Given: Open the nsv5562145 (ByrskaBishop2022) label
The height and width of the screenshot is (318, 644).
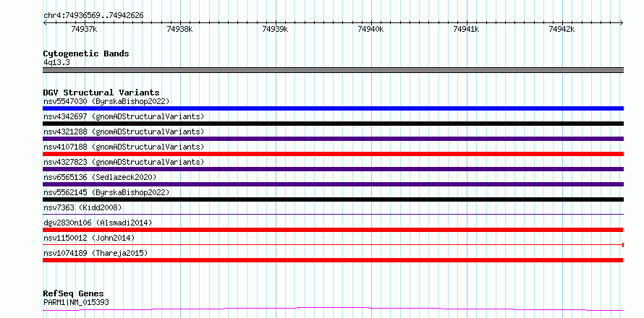Looking at the screenshot, I should (106, 192).
